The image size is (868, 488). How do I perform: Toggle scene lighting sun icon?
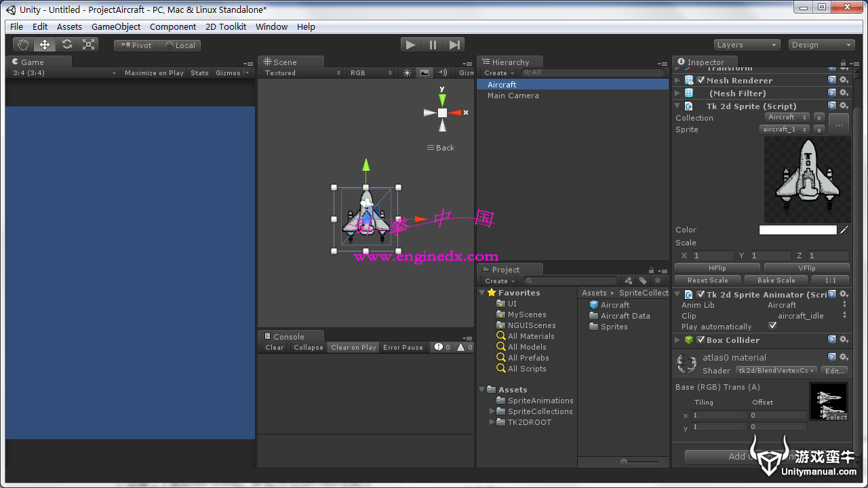click(407, 73)
